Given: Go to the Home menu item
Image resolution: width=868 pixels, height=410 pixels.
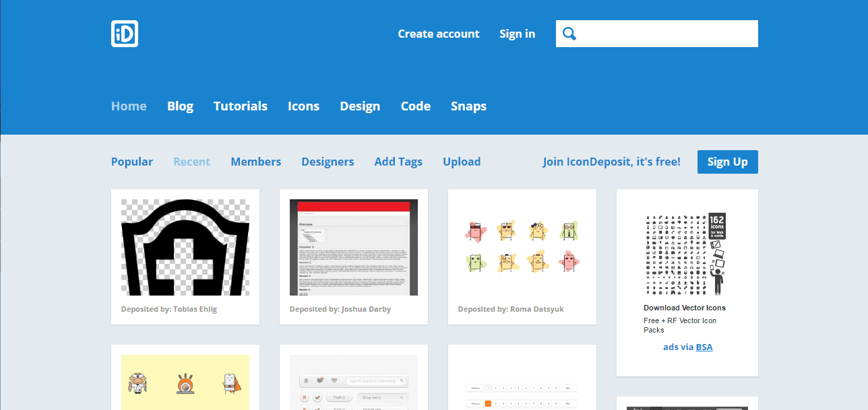Looking at the screenshot, I should tap(129, 106).
